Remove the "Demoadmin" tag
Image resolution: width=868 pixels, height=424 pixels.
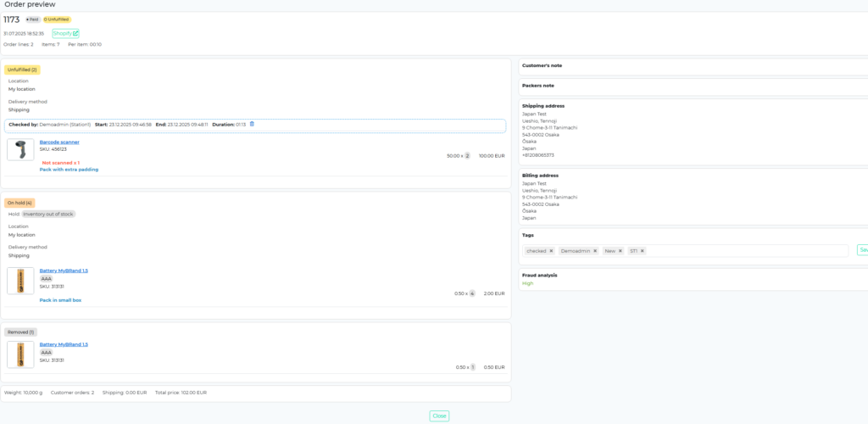pos(595,251)
